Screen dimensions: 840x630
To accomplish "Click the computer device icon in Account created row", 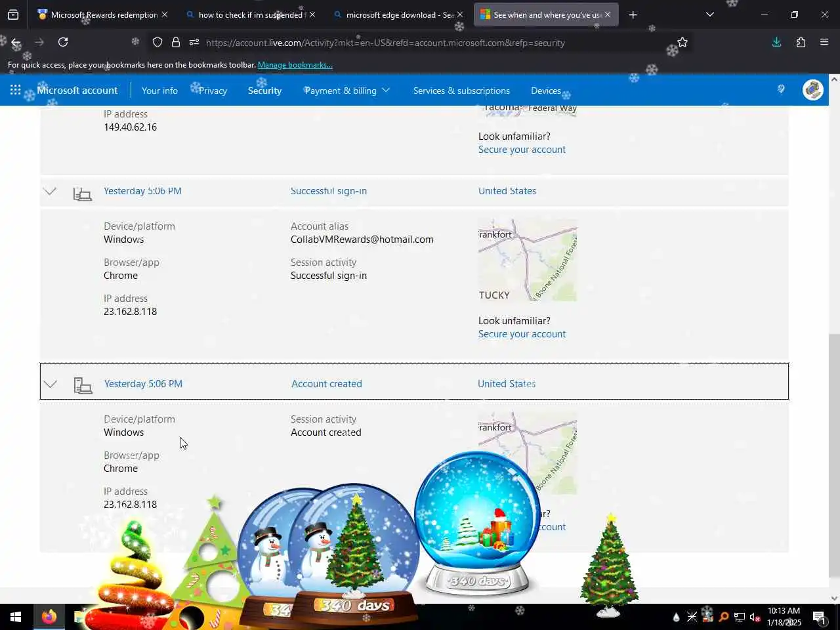I will tap(83, 385).
